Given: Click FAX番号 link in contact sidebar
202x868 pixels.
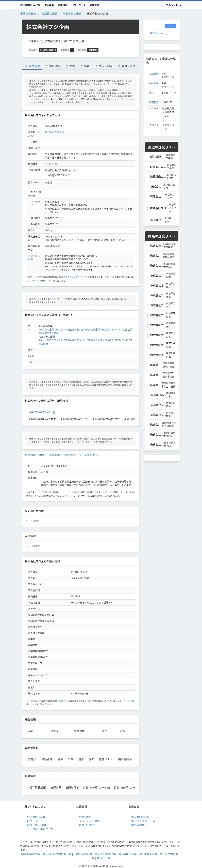Looking at the screenshot, I should click(154, 83).
